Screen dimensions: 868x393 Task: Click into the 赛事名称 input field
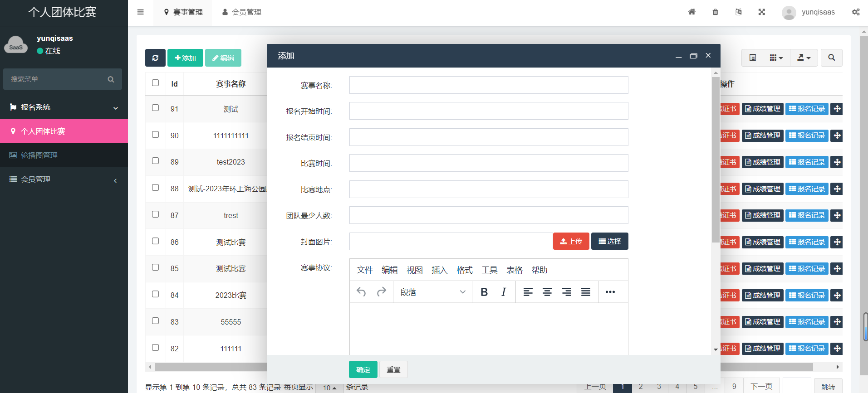tap(488, 85)
